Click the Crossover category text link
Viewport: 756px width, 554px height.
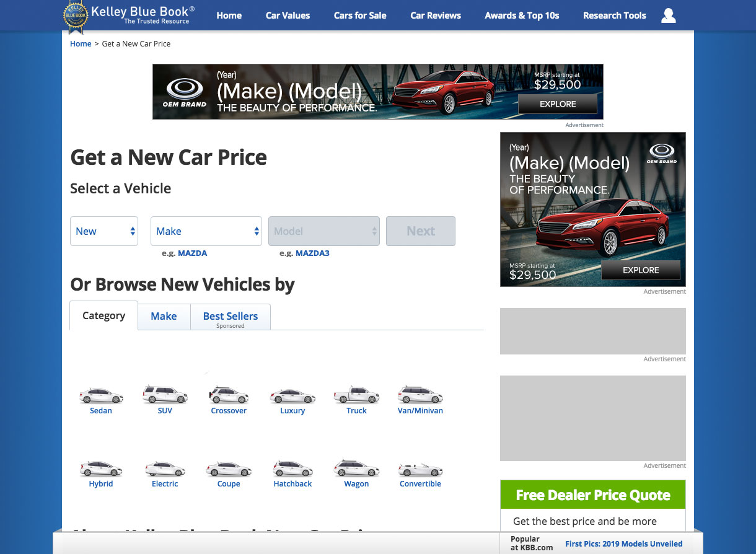[229, 411]
